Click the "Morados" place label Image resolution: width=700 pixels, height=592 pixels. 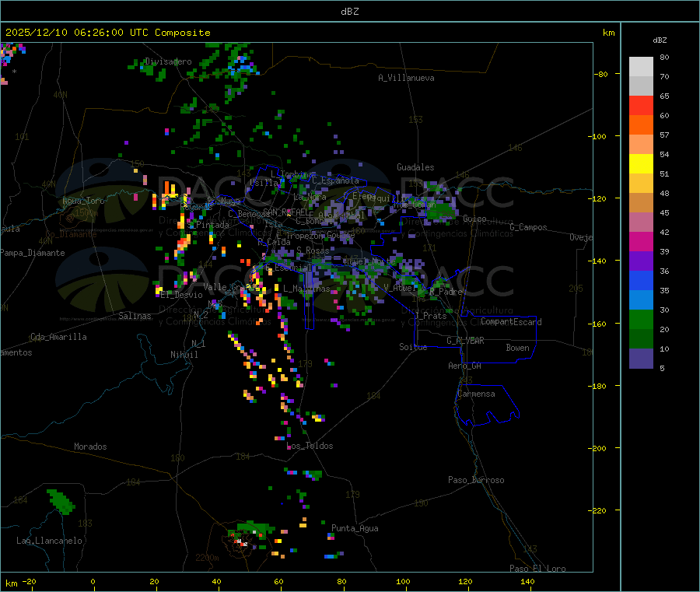point(90,447)
